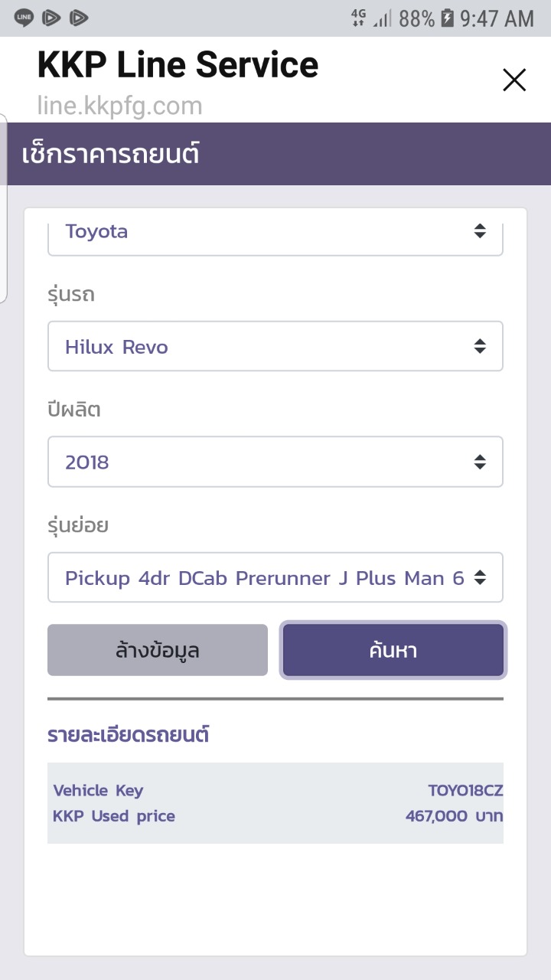The image size is (551, 980).
Task: Expand the Pickup 4dr DCab sub-model dropdown
Action: pos(275,577)
